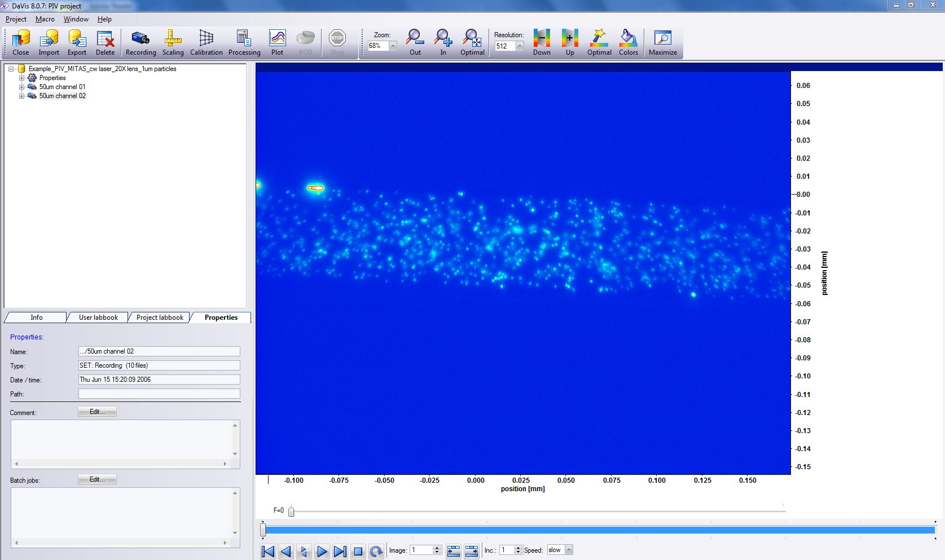Click the Import project icon
945x560 pixels.
49,43
